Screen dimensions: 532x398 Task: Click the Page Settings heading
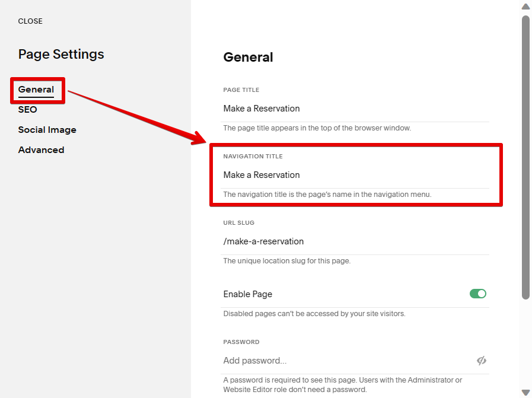pyautogui.click(x=61, y=55)
